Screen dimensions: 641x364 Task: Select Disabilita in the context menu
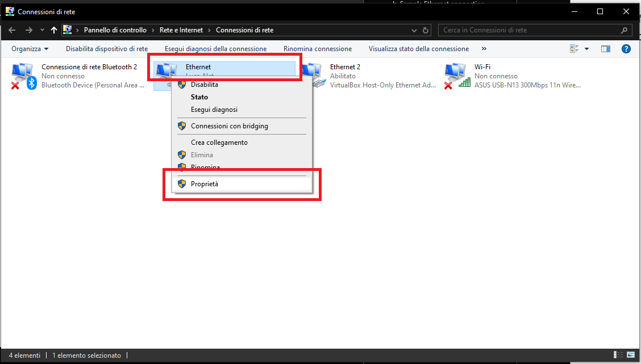pyautogui.click(x=204, y=85)
